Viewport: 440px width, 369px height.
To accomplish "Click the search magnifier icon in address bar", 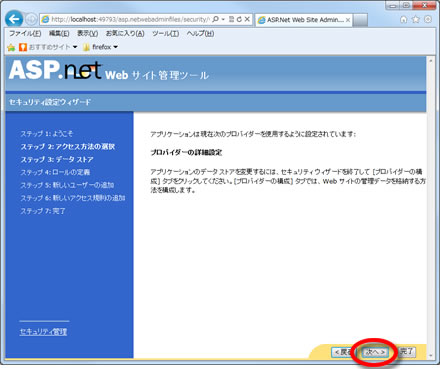I will [215, 19].
